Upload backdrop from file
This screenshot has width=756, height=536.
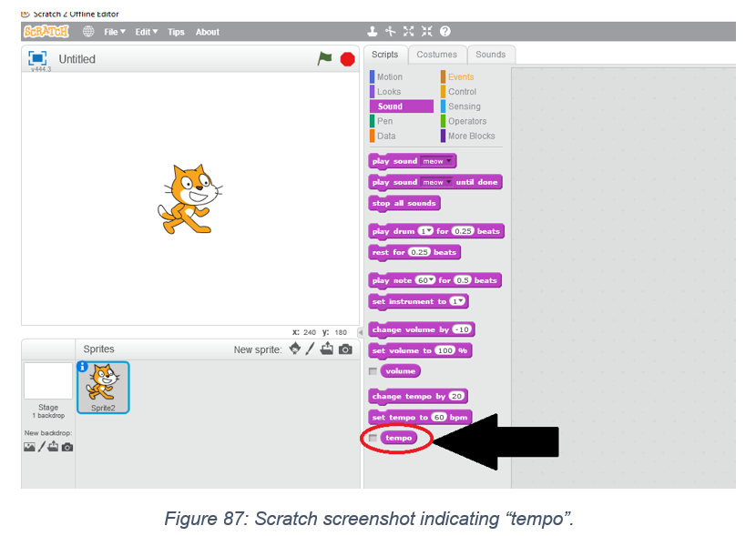(53, 447)
